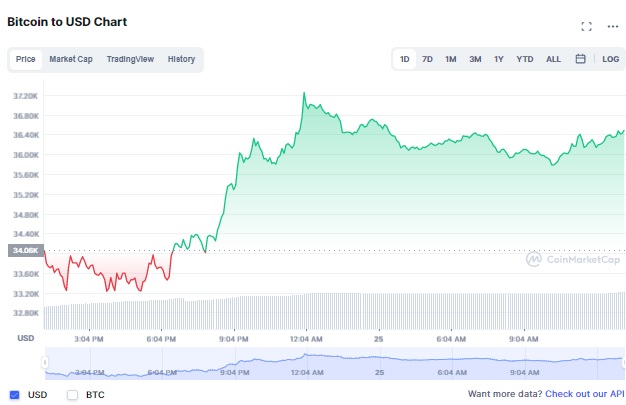Enable the BTC checkbox

point(72,394)
